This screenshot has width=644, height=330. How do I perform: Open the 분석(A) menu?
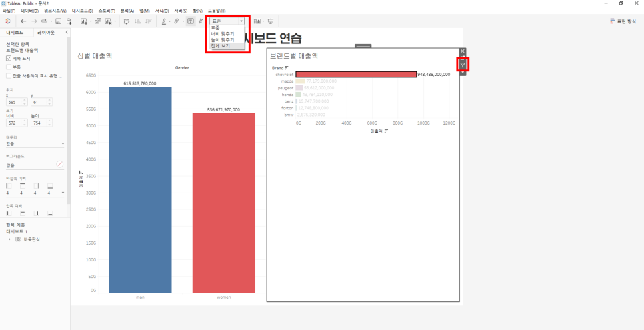click(x=127, y=10)
